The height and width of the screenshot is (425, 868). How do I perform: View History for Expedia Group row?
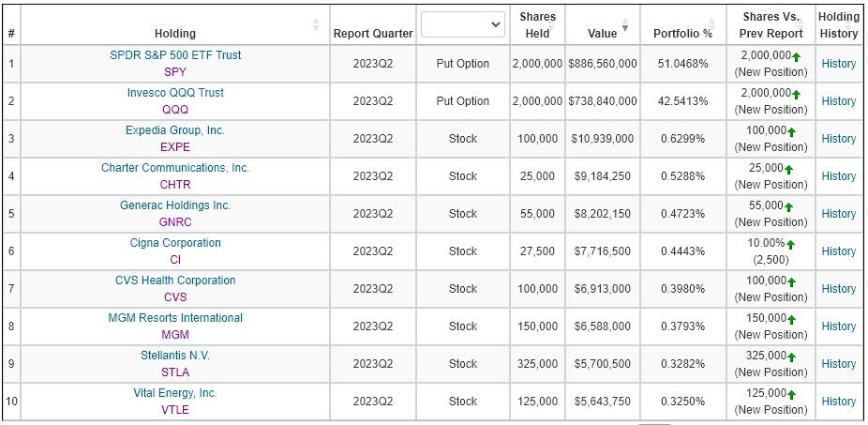(x=838, y=139)
